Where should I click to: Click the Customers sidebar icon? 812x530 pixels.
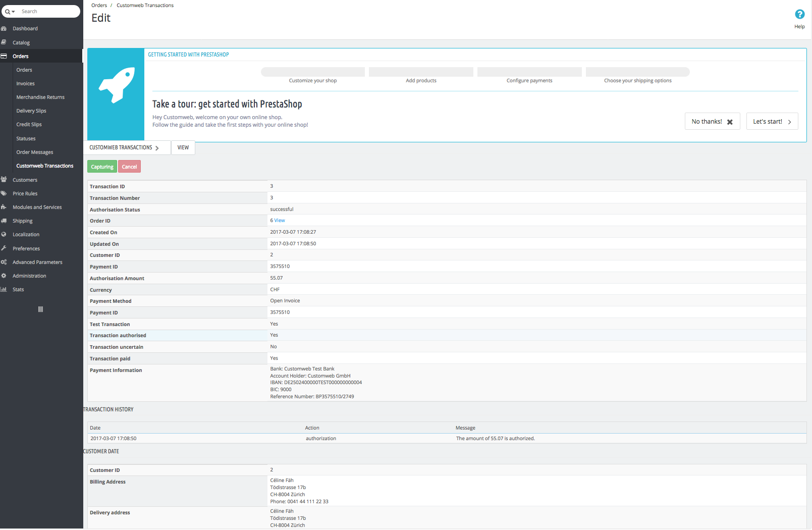tap(4, 180)
